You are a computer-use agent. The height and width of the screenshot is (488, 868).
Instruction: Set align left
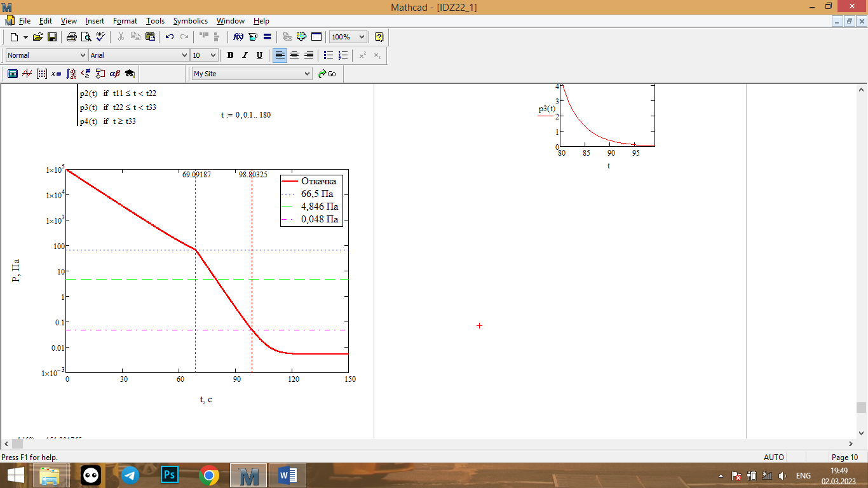pos(280,55)
